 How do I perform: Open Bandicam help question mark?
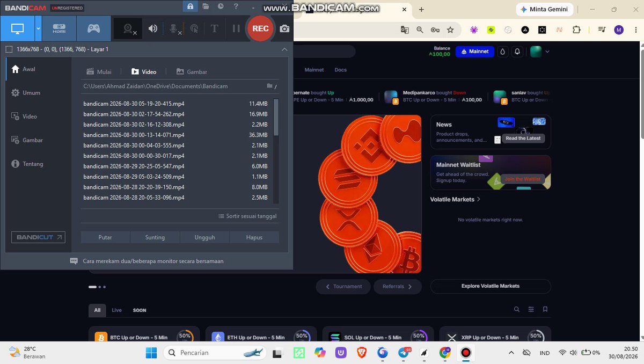236,6
